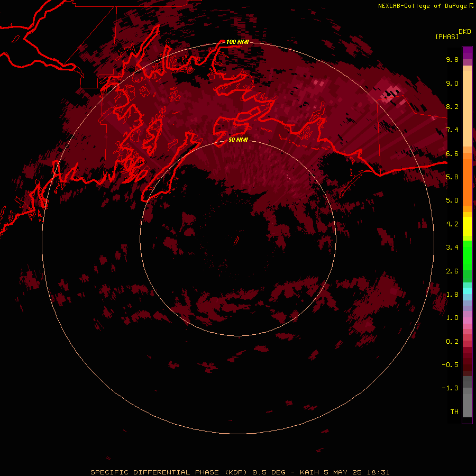
Task: Click the 8.2 scale value
Action: pos(452,106)
